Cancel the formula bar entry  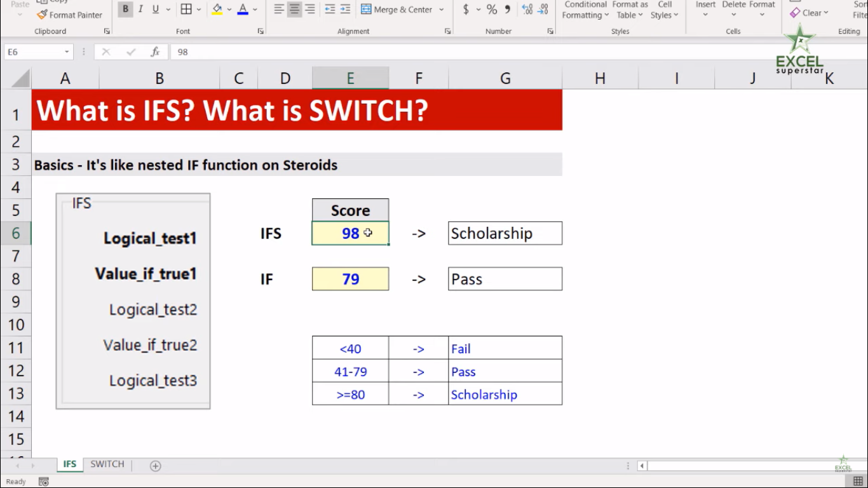click(x=106, y=52)
